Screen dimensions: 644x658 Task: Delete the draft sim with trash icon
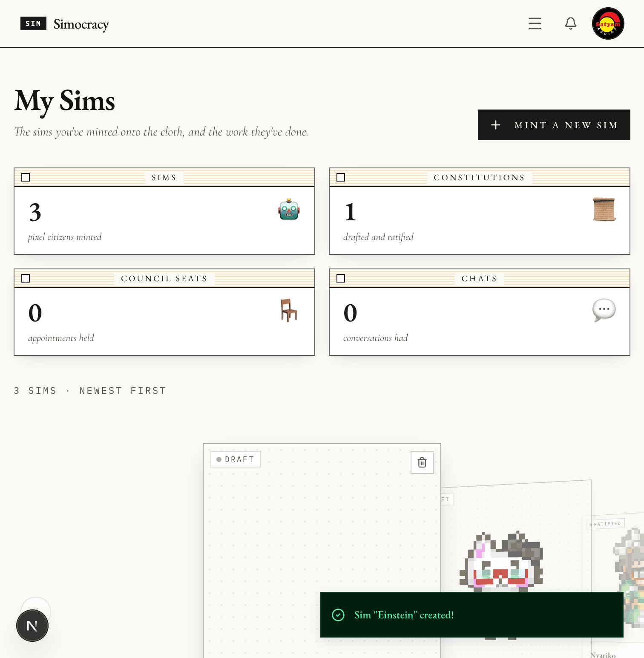pyautogui.click(x=422, y=462)
